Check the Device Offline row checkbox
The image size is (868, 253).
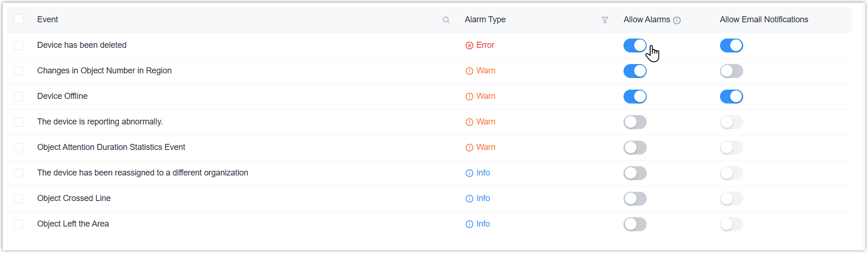(x=19, y=97)
